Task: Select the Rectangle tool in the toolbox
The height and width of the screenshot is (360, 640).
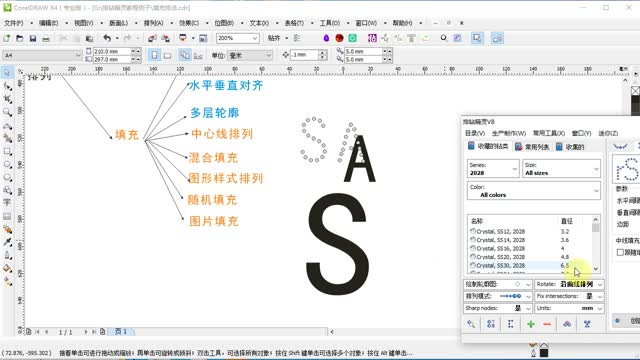Action: click(7, 151)
